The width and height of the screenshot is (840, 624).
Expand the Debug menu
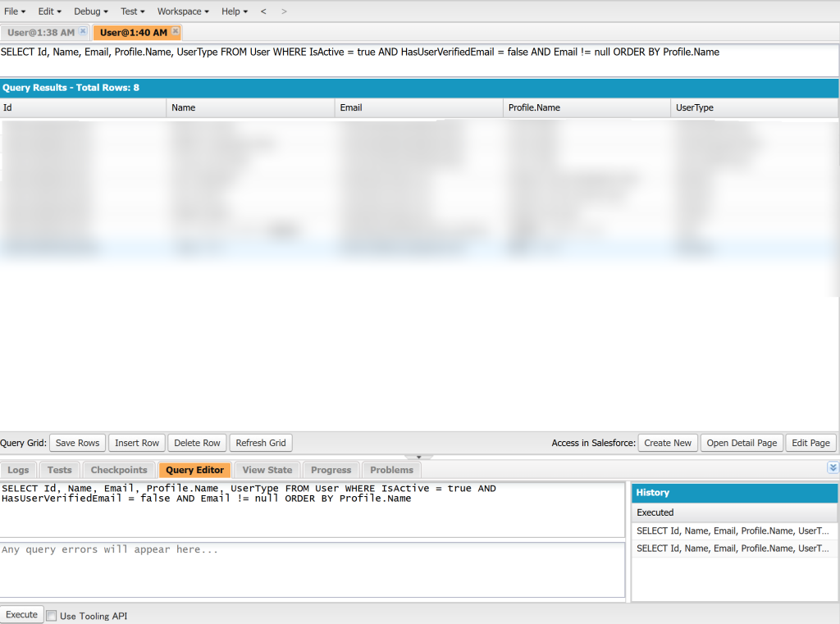tap(90, 11)
